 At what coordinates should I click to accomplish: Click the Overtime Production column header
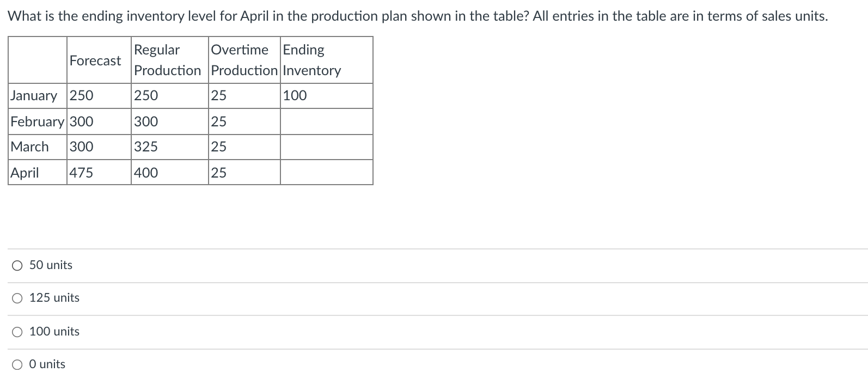coord(243,60)
